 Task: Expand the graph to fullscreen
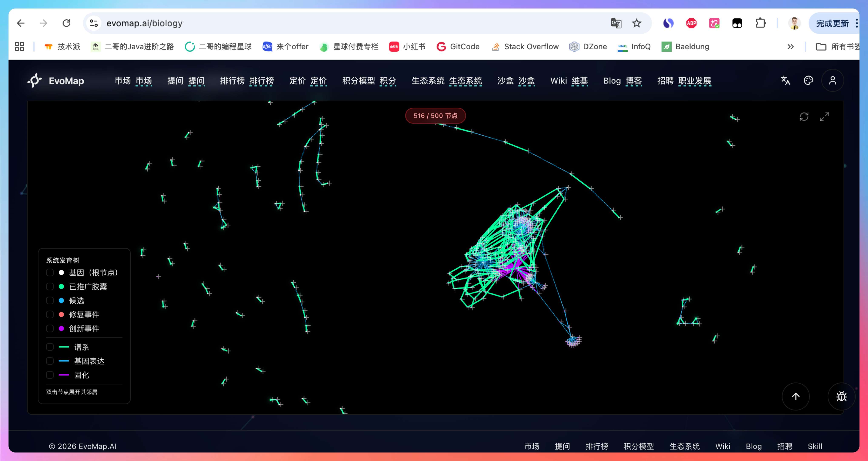coord(824,117)
